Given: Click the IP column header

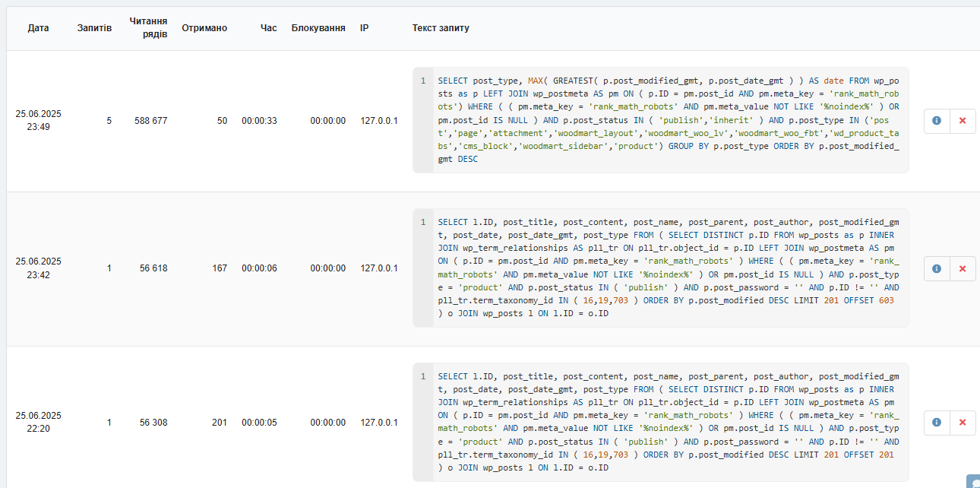Looking at the screenshot, I should click(365, 28).
